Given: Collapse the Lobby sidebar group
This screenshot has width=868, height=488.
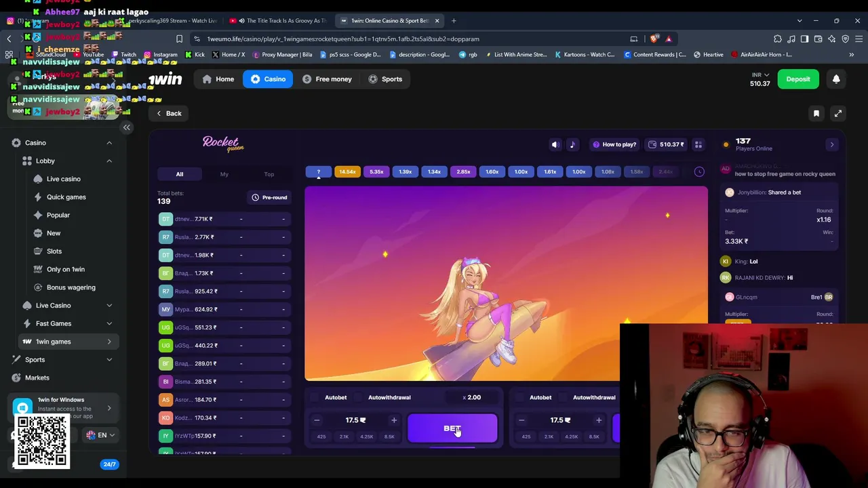Looking at the screenshot, I should (x=109, y=161).
